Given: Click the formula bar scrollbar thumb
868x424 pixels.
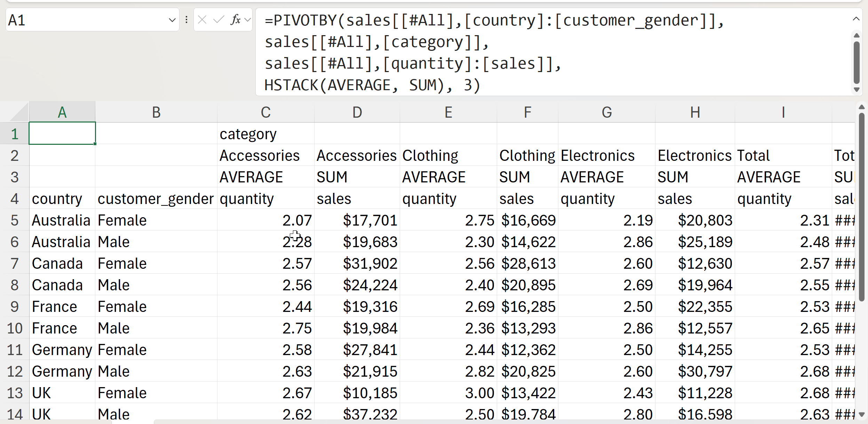Looking at the screenshot, I should tap(857, 63).
